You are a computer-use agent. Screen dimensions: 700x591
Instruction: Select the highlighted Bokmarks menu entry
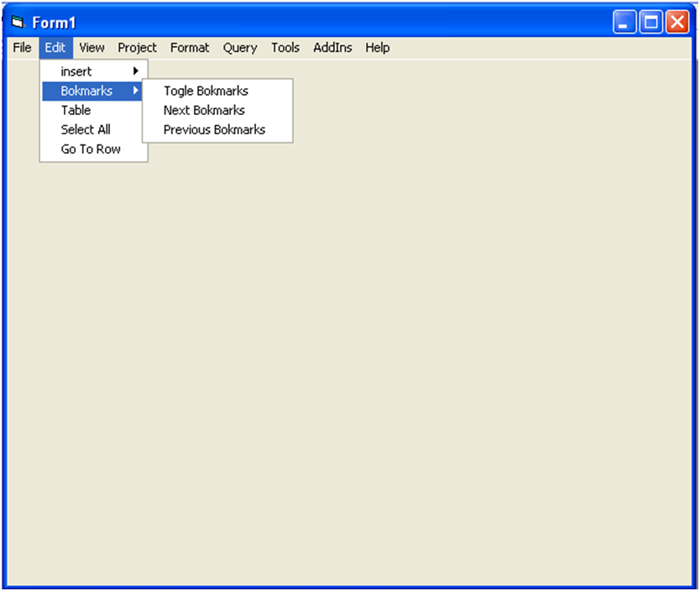[x=92, y=91]
